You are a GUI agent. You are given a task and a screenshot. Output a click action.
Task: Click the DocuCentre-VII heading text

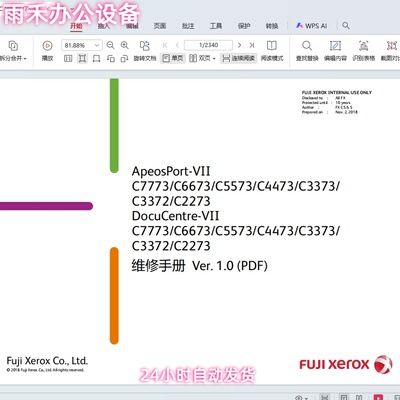[x=175, y=216]
